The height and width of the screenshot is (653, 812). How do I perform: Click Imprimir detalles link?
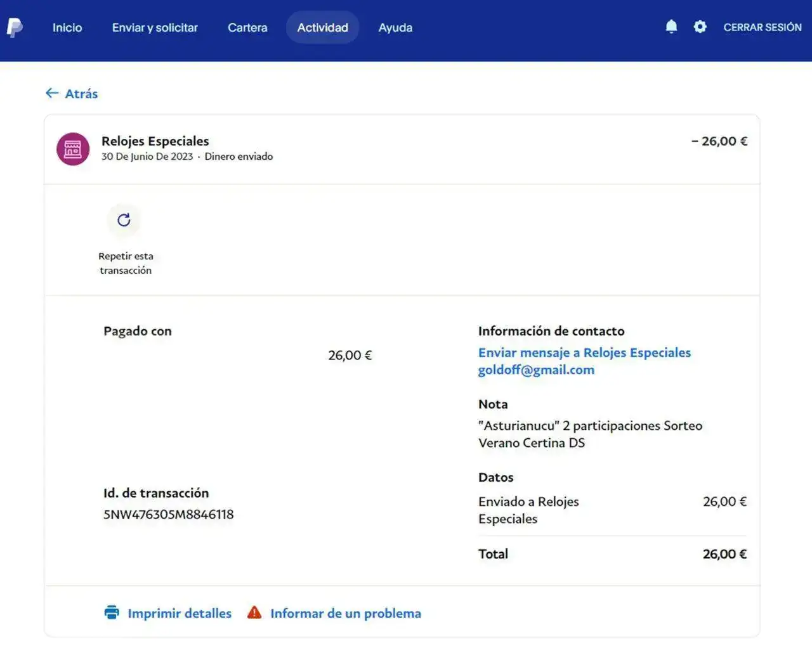click(x=180, y=613)
